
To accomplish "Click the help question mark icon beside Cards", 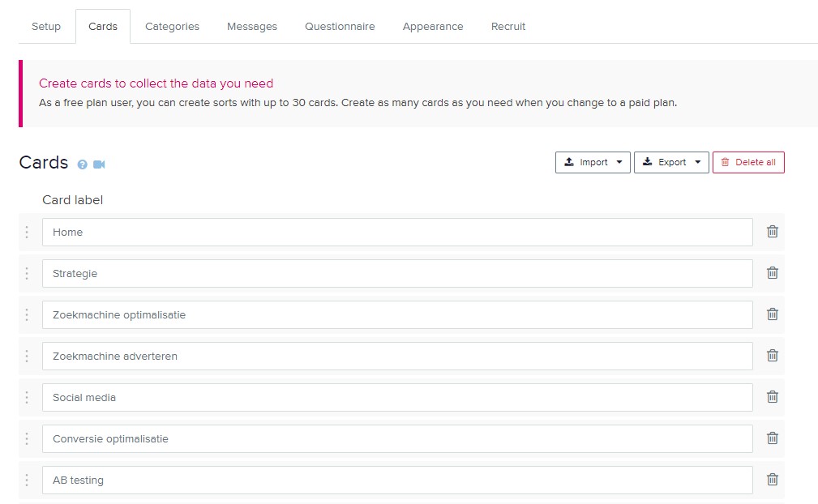I will coord(82,164).
